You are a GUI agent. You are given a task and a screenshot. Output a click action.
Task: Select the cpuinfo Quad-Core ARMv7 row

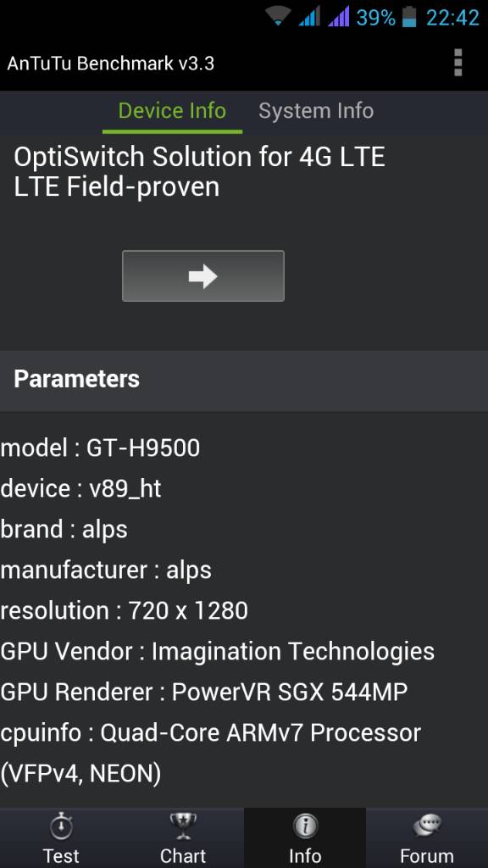(x=211, y=753)
